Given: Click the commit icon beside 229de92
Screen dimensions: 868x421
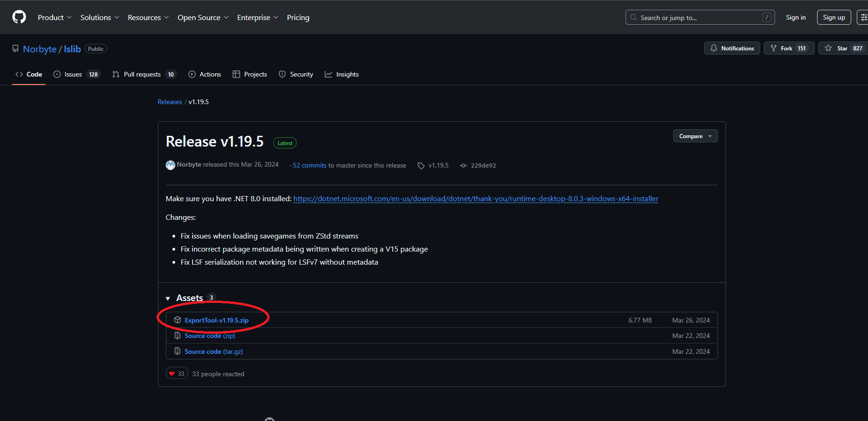Looking at the screenshot, I should pyautogui.click(x=463, y=166).
